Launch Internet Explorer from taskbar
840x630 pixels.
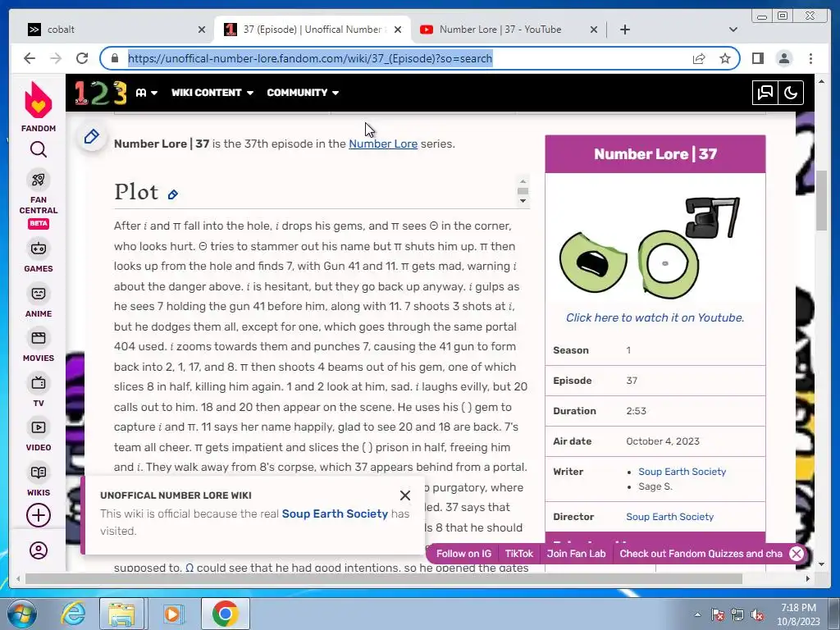click(x=73, y=614)
